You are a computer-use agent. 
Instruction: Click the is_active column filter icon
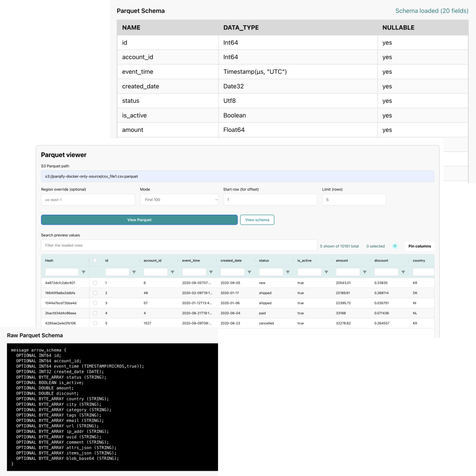(327, 272)
